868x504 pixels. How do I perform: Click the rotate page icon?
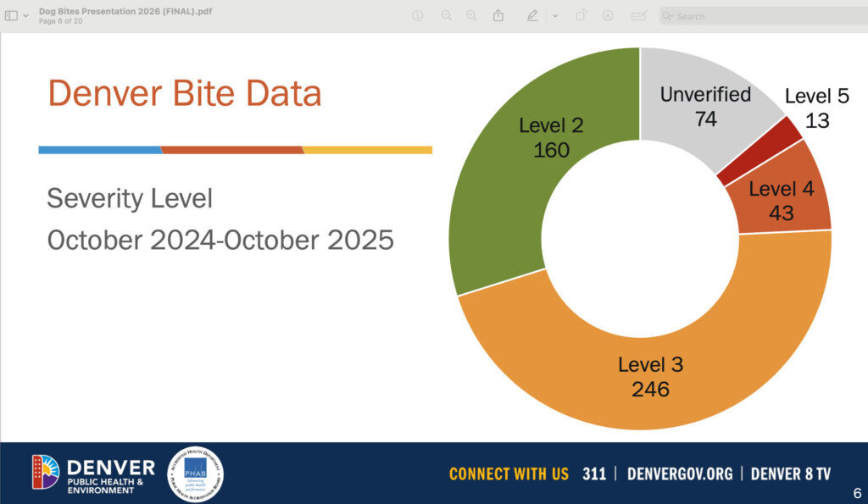[581, 15]
